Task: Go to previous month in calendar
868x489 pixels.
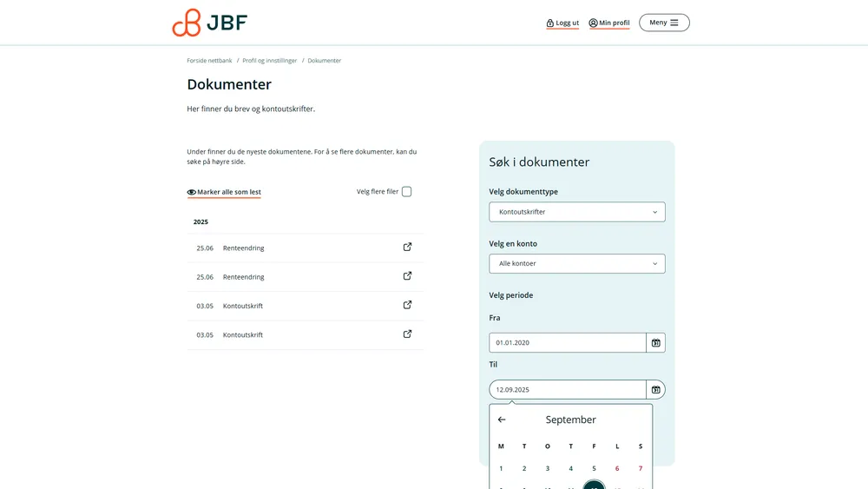Action: coord(502,420)
